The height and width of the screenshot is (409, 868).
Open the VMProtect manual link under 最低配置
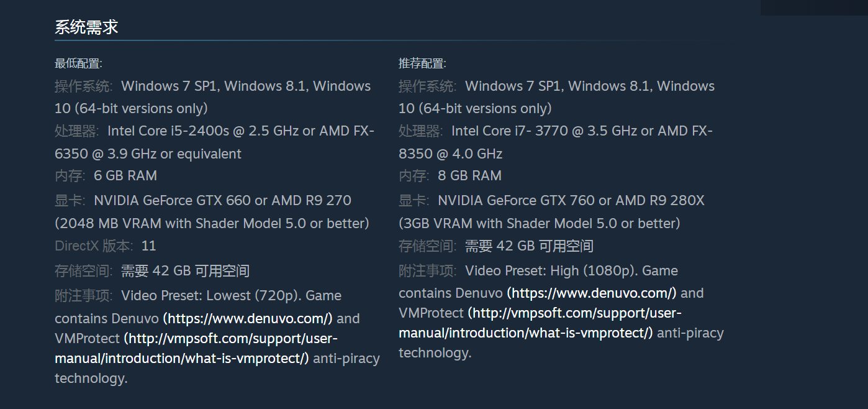(197, 348)
